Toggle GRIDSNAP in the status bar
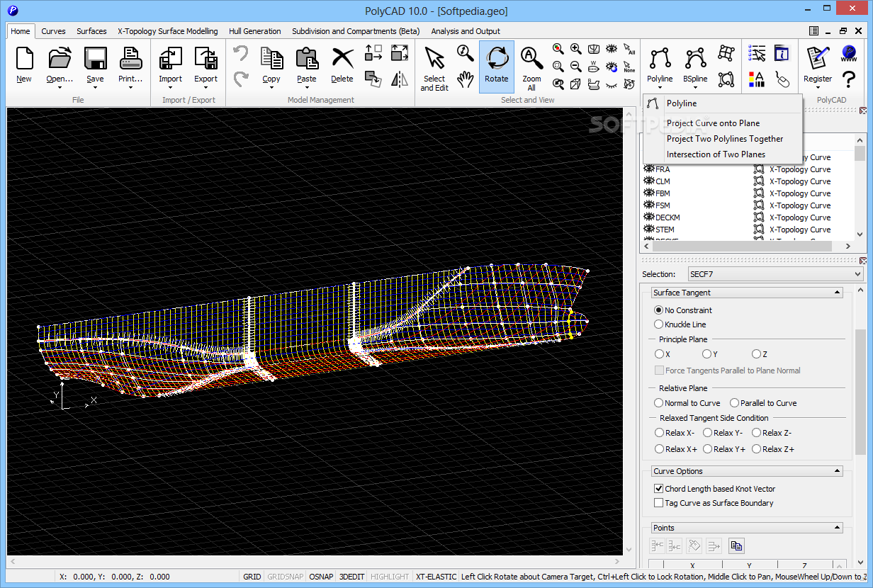 click(286, 577)
